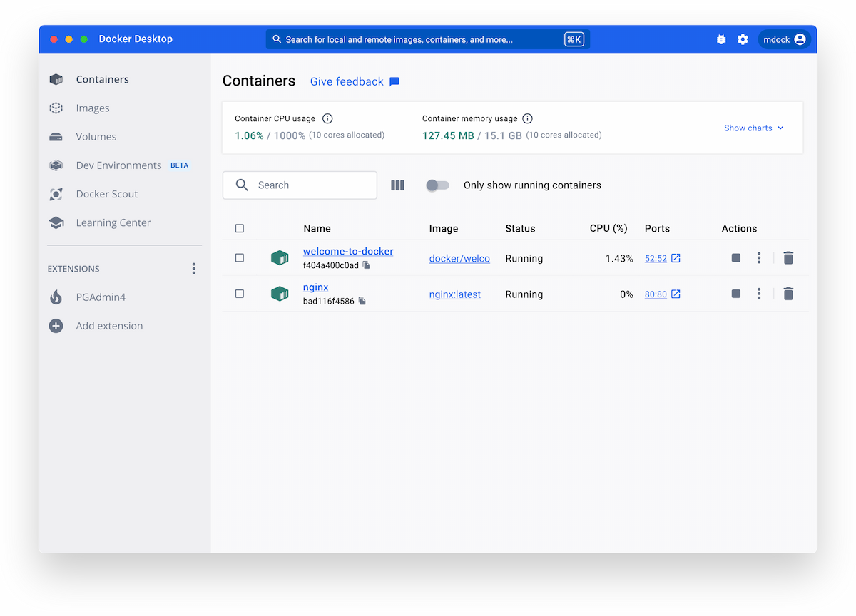
Task: Expand Show charts dropdown
Action: coord(753,128)
